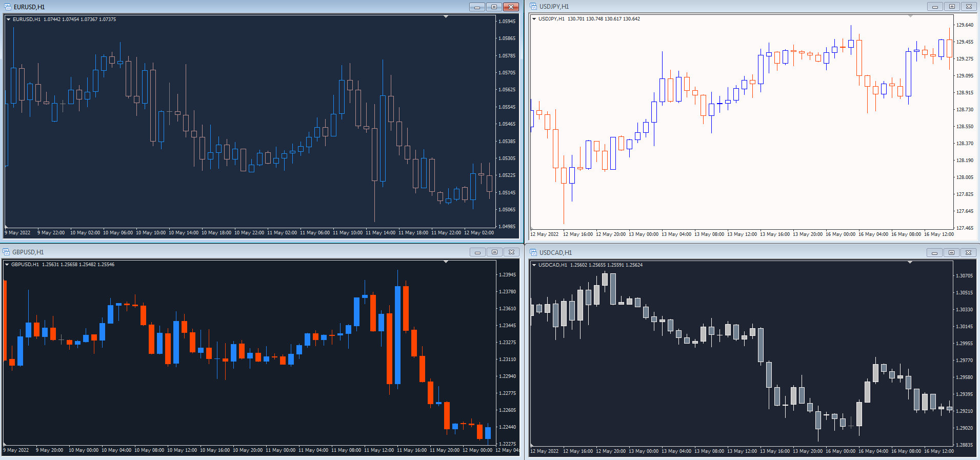
Task: Close the USDJPY,H1 chart window
Action: (968, 7)
